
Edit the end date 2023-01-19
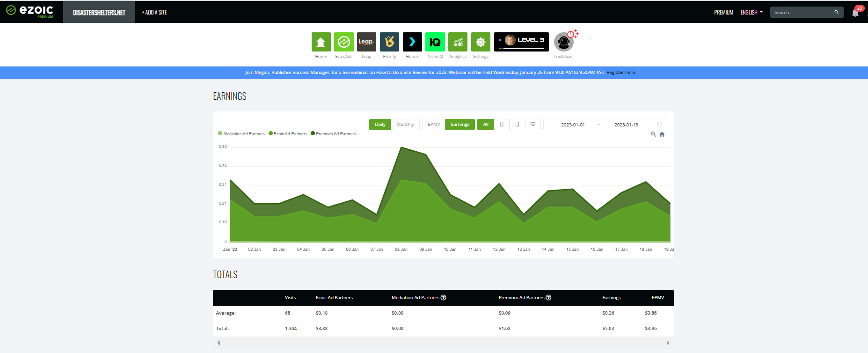coord(626,125)
